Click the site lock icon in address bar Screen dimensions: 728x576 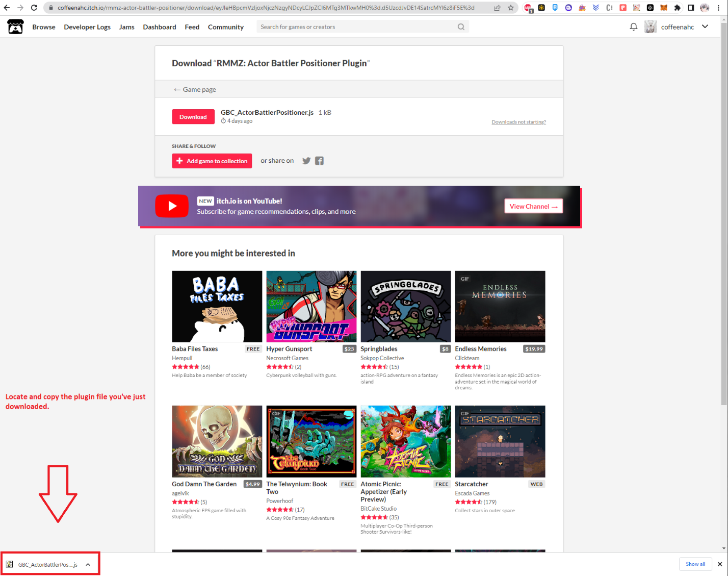tap(50, 8)
